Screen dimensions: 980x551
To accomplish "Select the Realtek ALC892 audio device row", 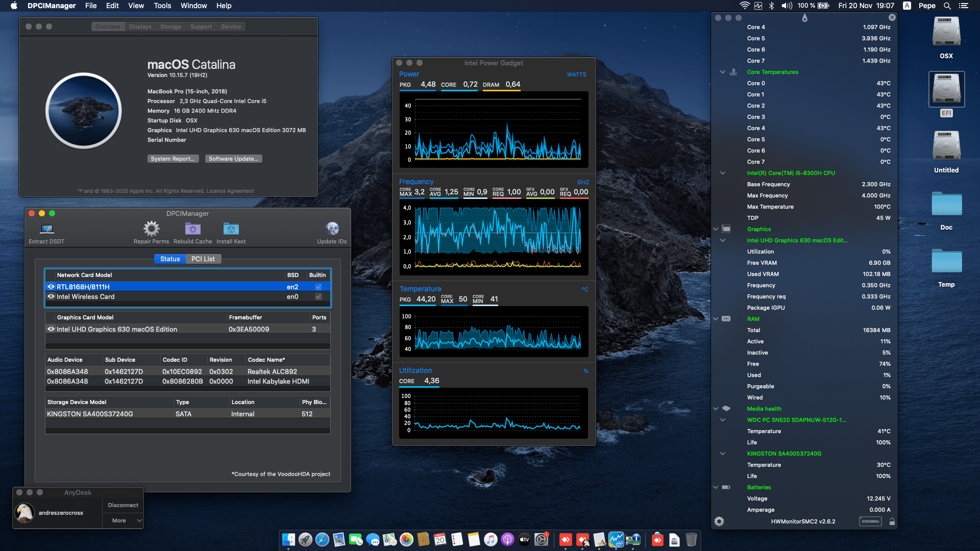I will click(x=188, y=371).
